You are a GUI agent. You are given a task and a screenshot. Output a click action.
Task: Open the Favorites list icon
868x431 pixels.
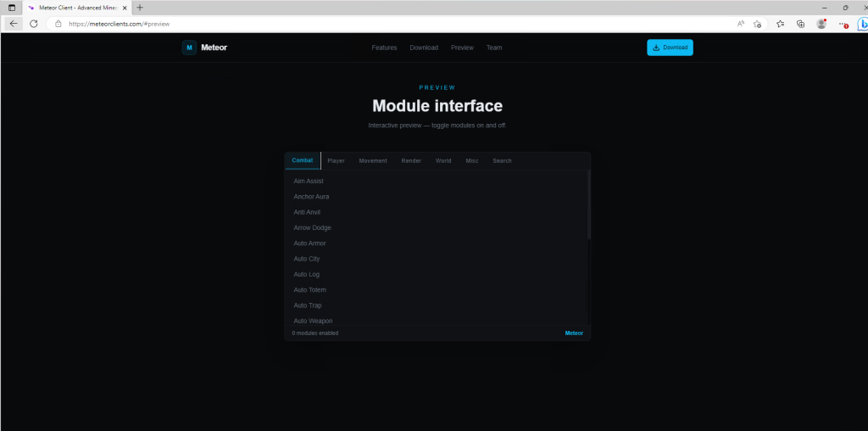[781, 24]
